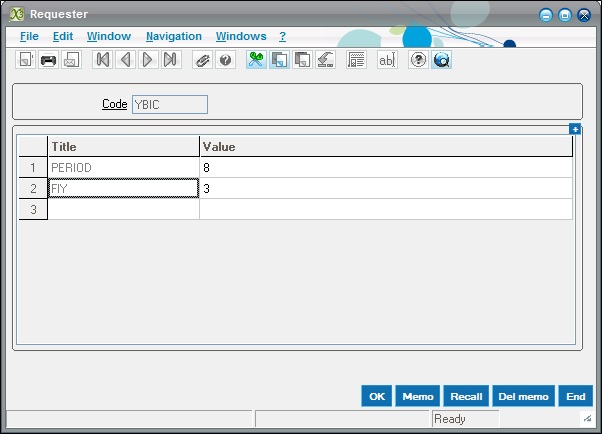
Task: Open the ? help menu
Action: point(283,36)
